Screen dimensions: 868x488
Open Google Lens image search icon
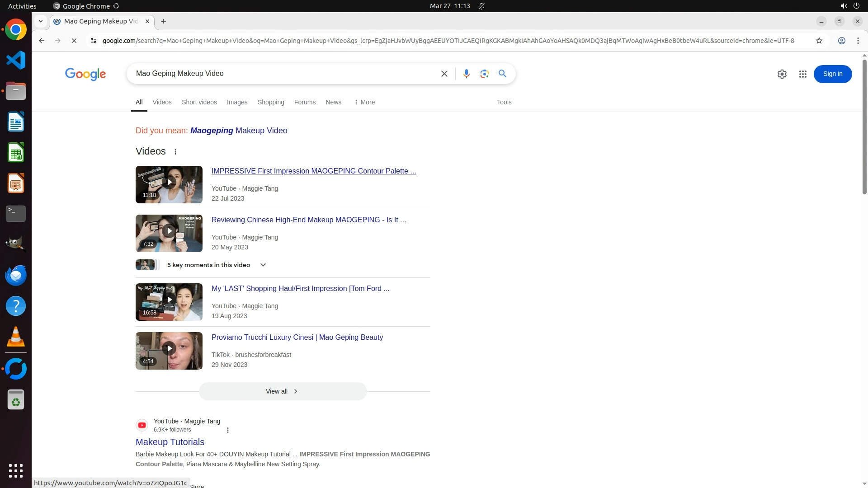click(484, 74)
